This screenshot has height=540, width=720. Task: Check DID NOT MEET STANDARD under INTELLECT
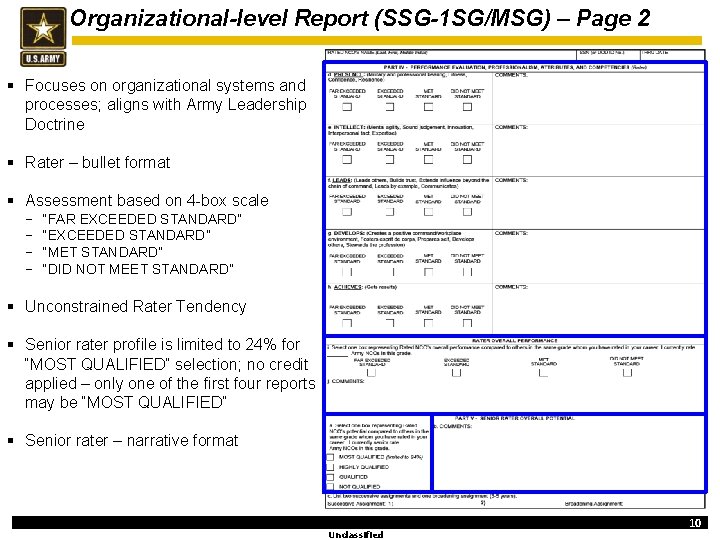pos(467,160)
